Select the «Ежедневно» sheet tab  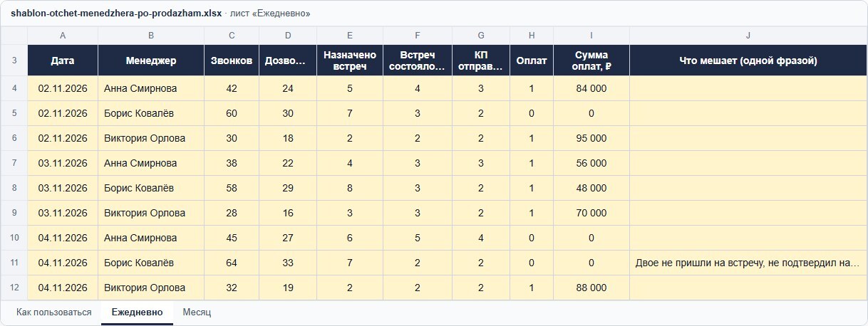(x=137, y=312)
